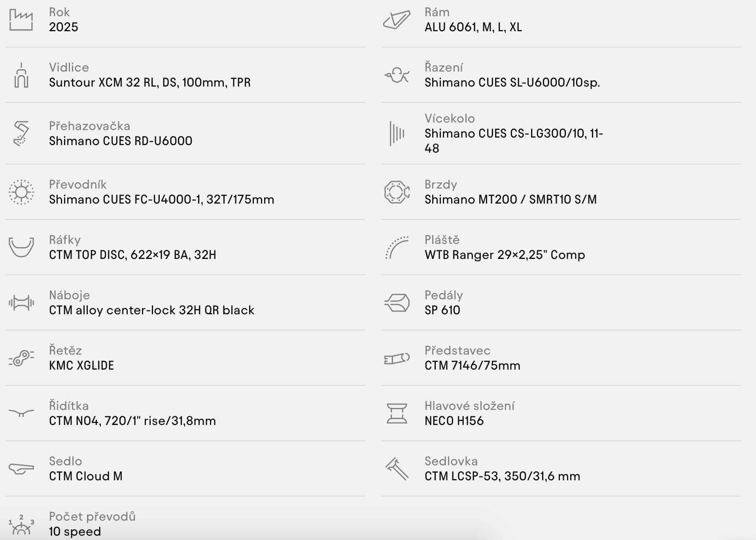
Task: Click the Pláště label
Action: (442, 240)
